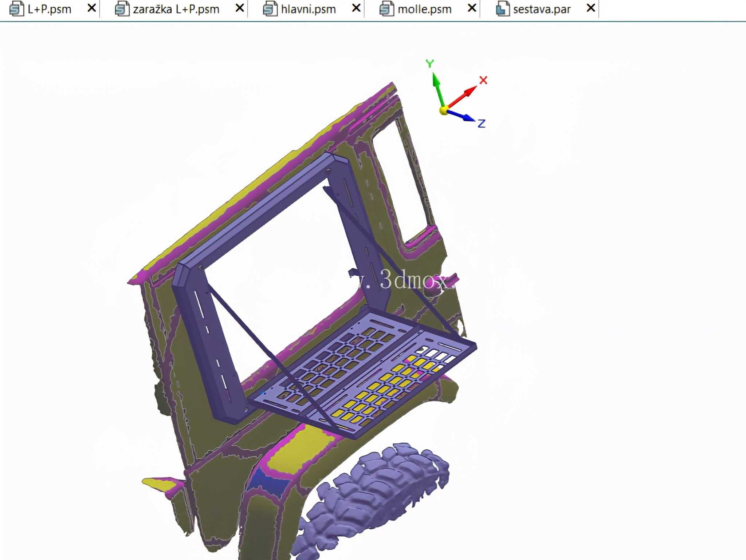Click the document icon on molle.psm tab

coord(386,9)
